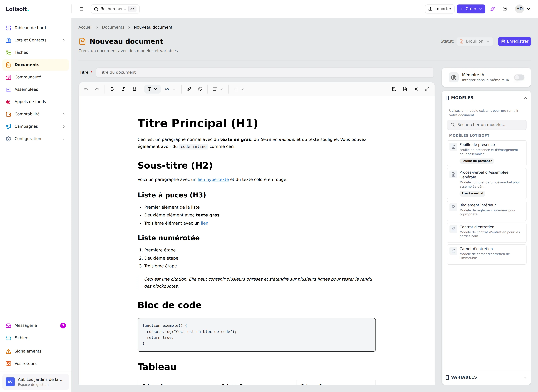Click the Vos retours feedback icon
This screenshot has width=538, height=392.
point(8,364)
